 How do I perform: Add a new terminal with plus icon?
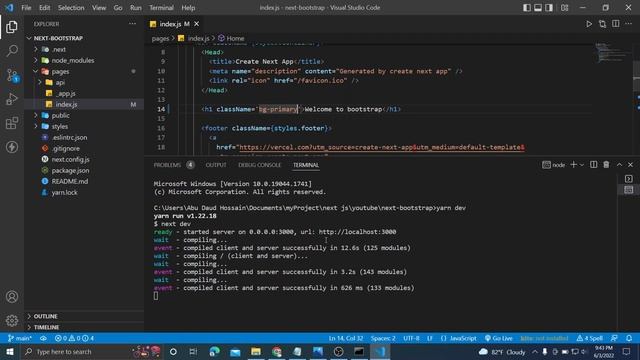click(573, 164)
